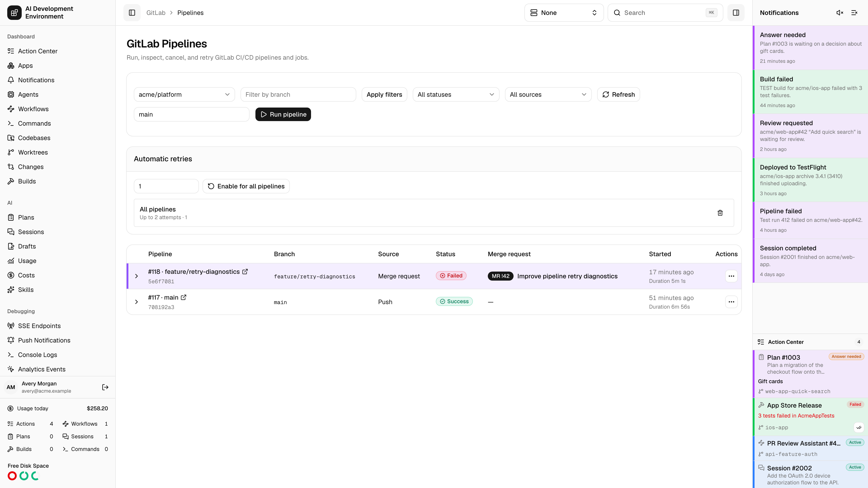The height and width of the screenshot is (488, 868).
Task: Refresh the pipelines list
Action: pos(618,95)
